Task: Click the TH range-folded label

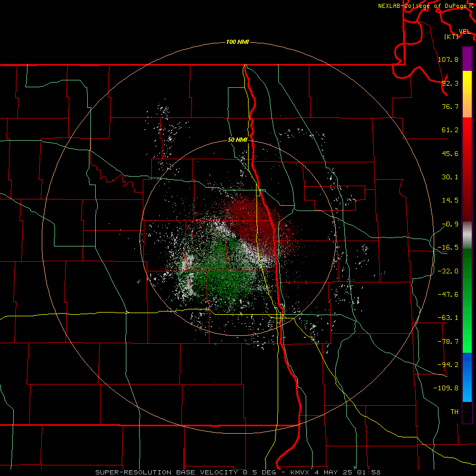Action: coord(454,412)
